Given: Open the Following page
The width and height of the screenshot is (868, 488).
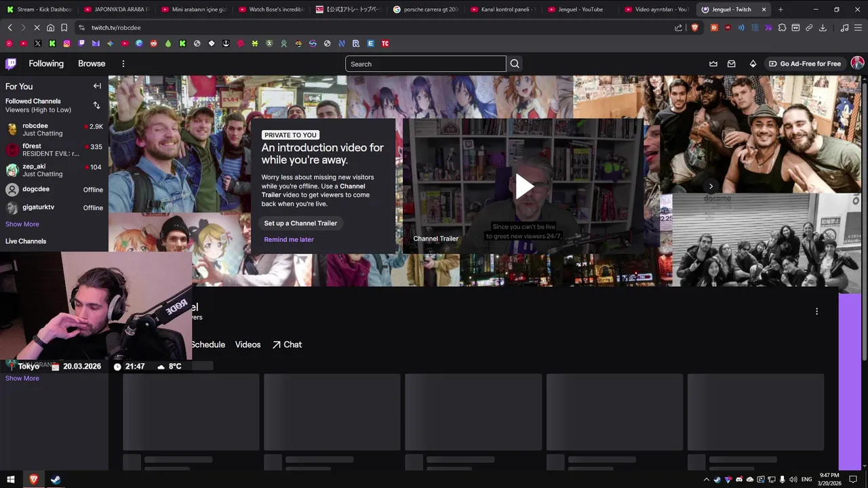Looking at the screenshot, I should pyautogui.click(x=46, y=64).
